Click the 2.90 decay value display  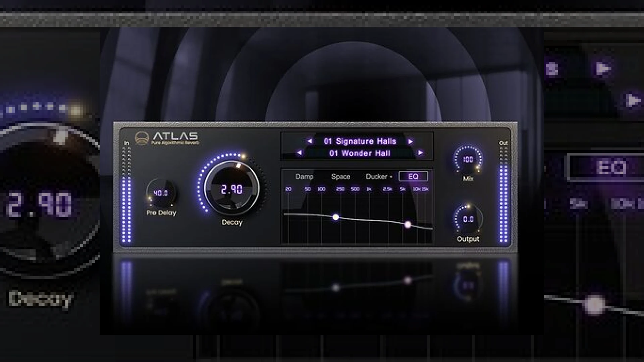231,189
